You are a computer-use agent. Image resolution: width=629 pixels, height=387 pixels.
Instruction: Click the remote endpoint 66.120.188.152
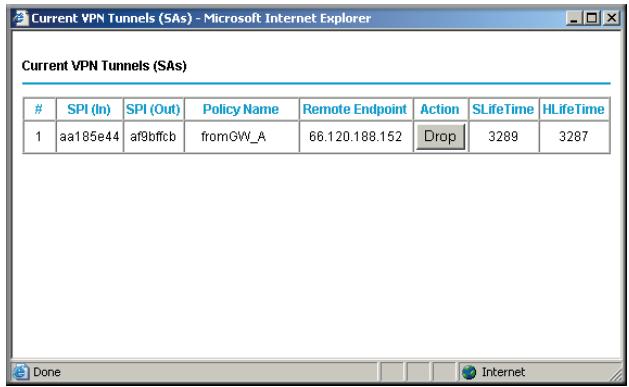355,137
